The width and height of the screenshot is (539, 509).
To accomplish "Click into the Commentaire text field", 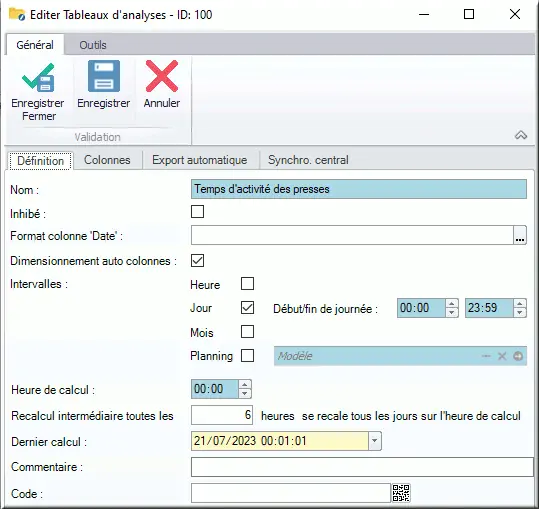I will coord(362,467).
